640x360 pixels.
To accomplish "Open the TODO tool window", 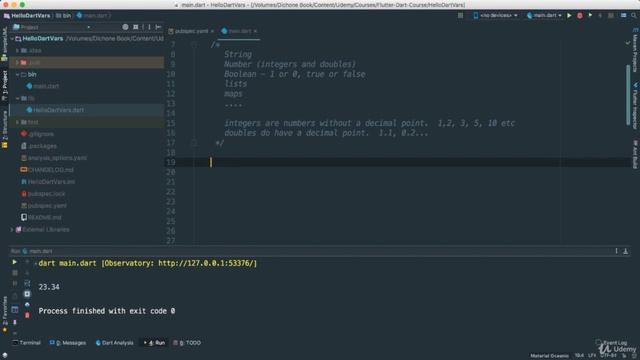I will 187,343.
